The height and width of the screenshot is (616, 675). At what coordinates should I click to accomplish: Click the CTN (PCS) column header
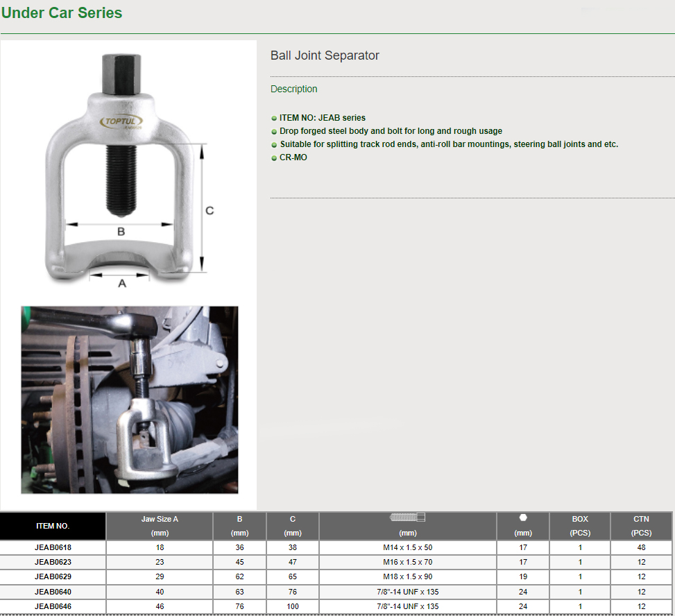point(641,526)
